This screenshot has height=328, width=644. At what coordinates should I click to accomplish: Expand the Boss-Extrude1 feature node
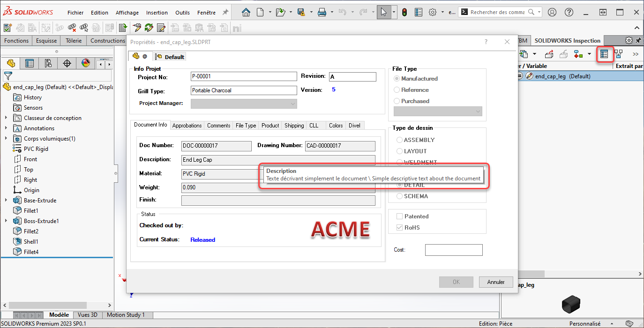(6, 221)
